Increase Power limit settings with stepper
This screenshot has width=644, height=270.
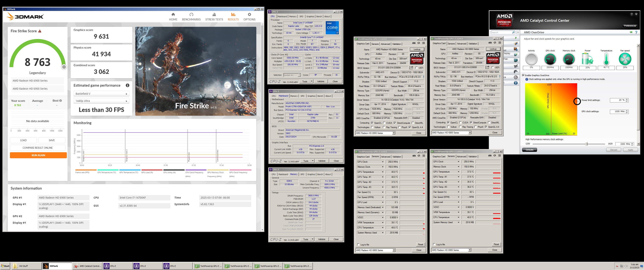tap(627, 99)
